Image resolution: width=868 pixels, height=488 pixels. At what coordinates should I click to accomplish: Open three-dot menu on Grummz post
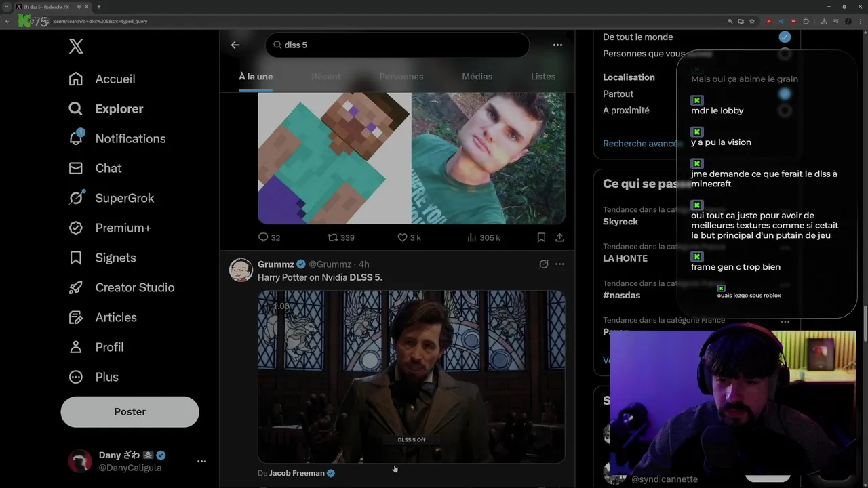[x=559, y=264]
